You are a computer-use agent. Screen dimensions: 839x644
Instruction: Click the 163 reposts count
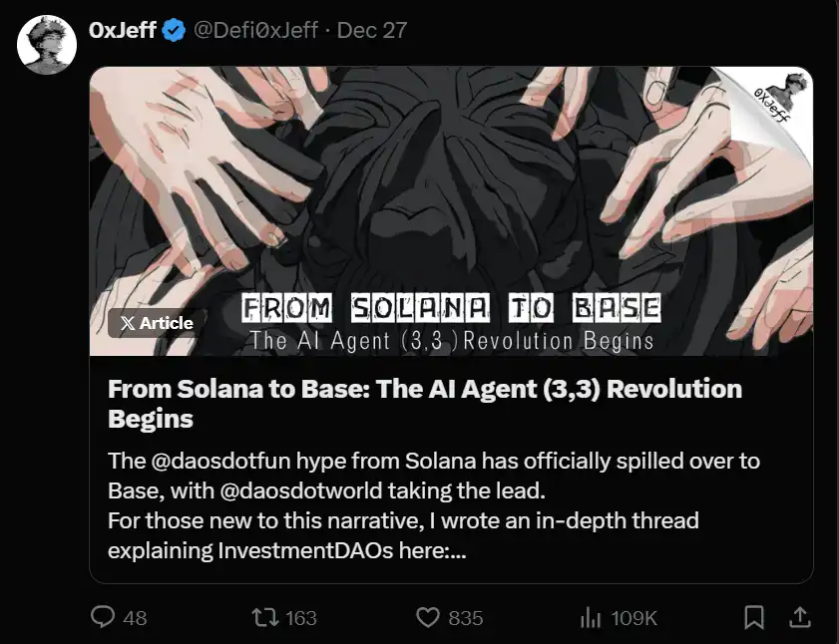click(300, 618)
